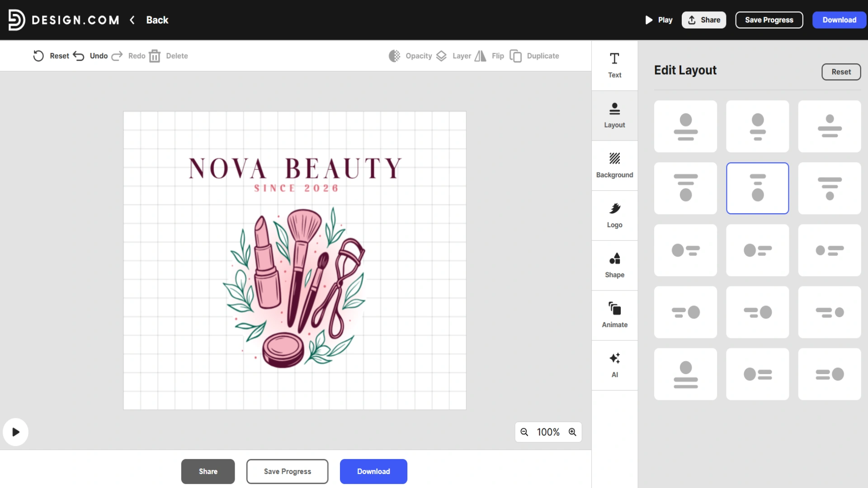This screenshot has height=488, width=868.
Task: Choose the layout with text above large icon
Action: (685, 188)
